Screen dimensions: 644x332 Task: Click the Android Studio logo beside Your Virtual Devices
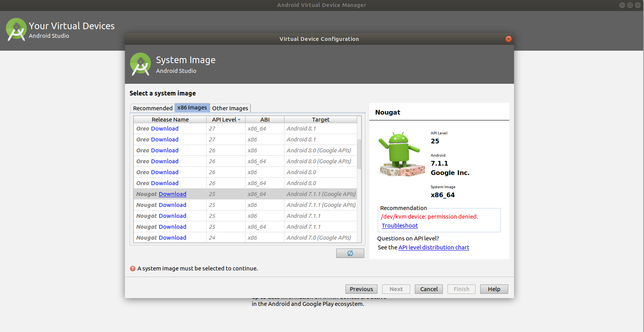pyautogui.click(x=16, y=30)
